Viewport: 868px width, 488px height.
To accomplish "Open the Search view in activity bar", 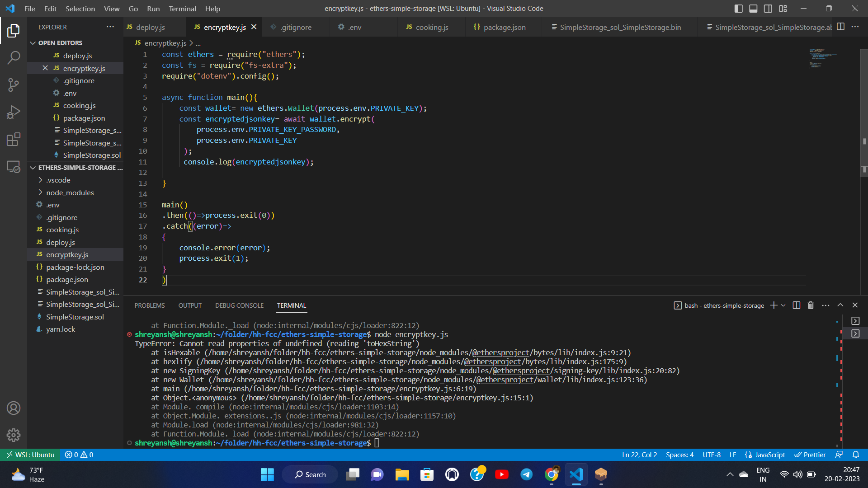I will coord(14,57).
